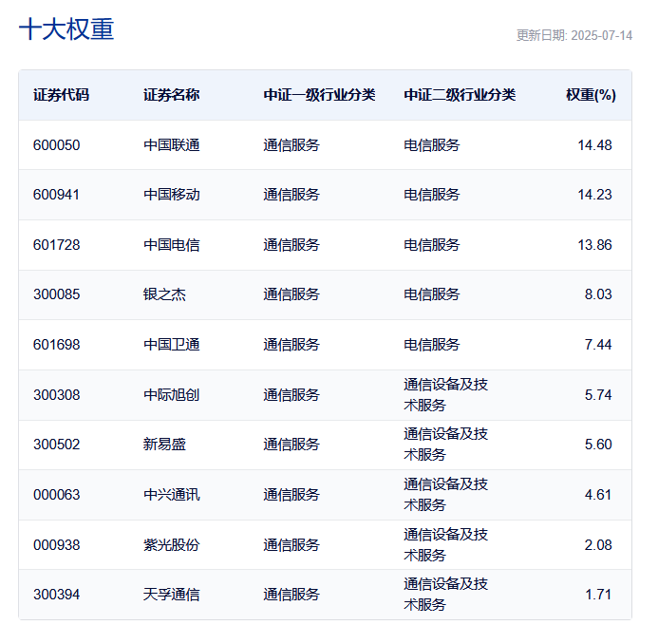Click the 权重(%) column header
This screenshot has width=658, height=644.
coord(591,95)
